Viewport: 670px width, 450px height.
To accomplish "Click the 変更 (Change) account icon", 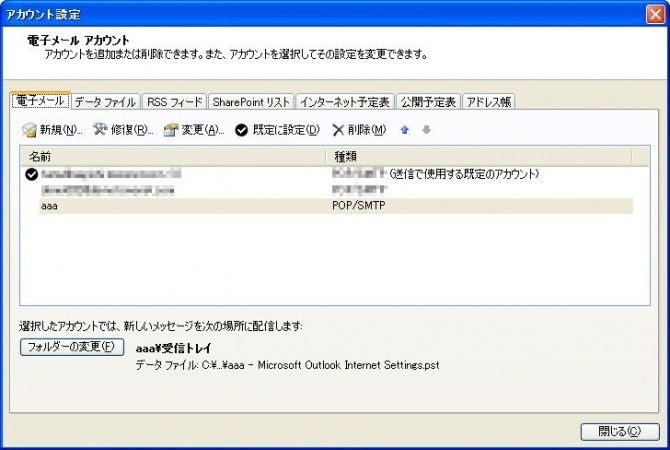I will [170, 130].
